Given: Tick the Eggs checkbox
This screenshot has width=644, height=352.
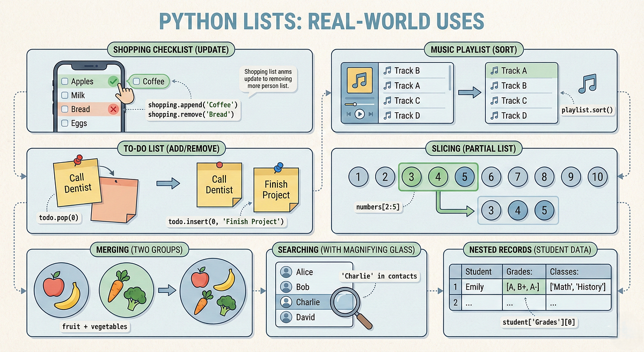Looking at the screenshot, I should tap(64, 123).
